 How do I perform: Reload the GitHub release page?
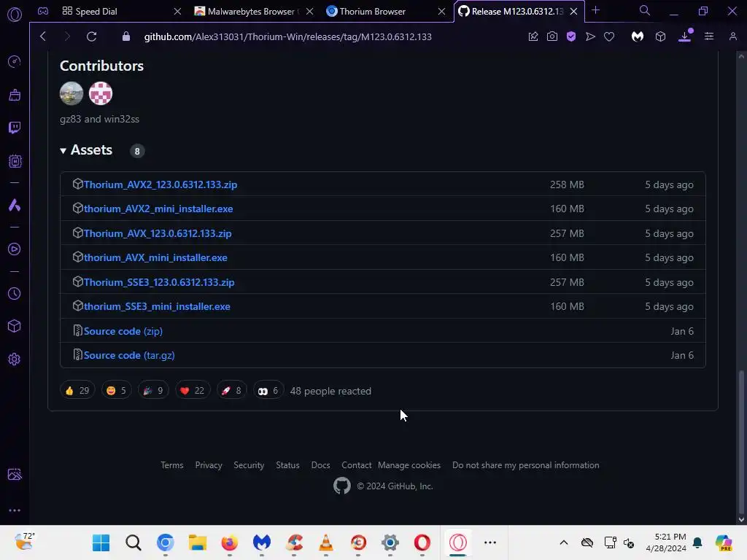(91, 36)
